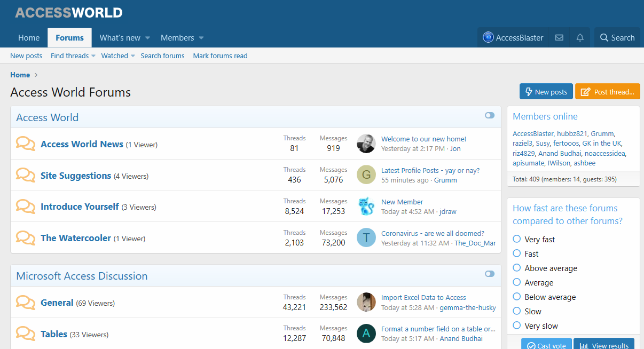Open the Tables forum link
This screenshot has height=349, width=644.
(x=54, y=334)
